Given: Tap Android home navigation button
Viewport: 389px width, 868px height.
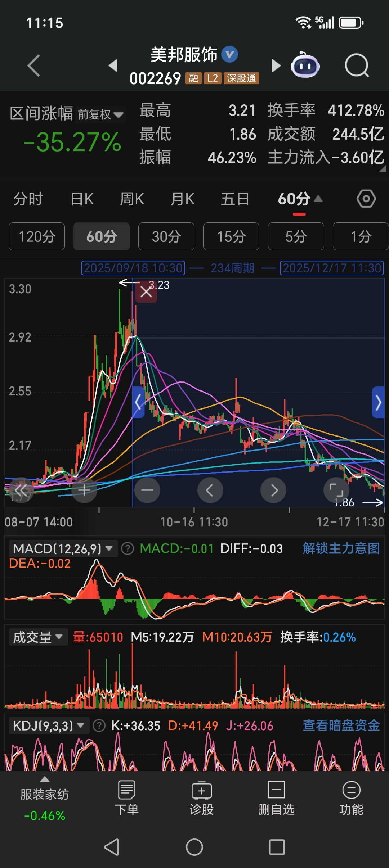Looking at the screenshot, I should coord(194,847).
